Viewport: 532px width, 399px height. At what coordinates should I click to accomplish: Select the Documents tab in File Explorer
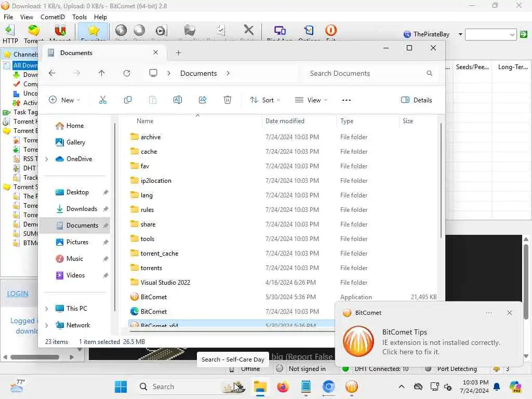[x=103, y=52]
